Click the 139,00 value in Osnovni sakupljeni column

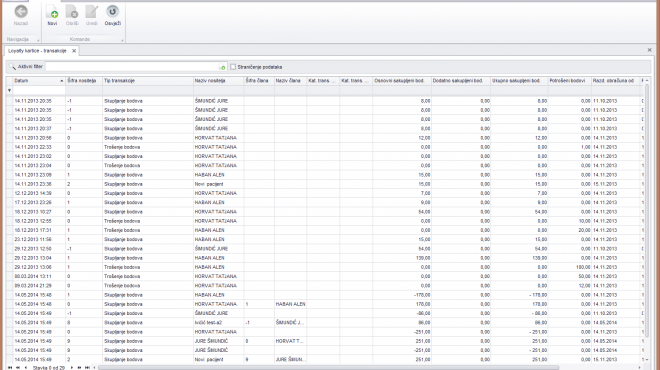pos(422,258)
